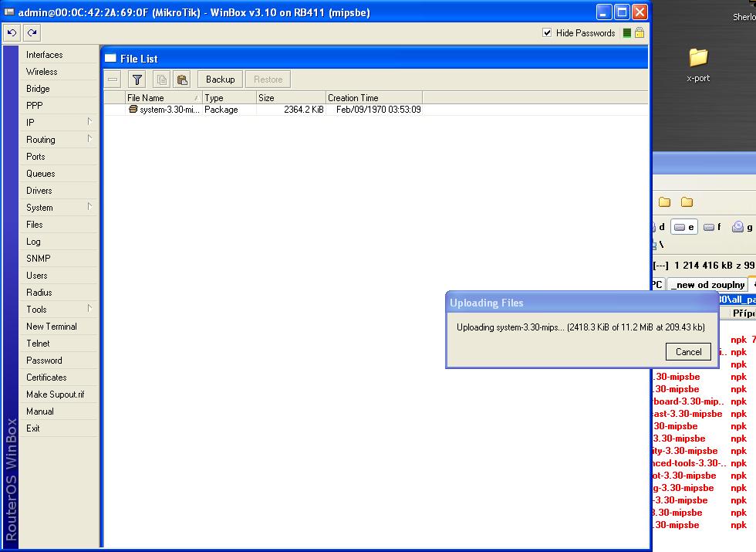Screen dimensions: 756x552
Task: Switch to '_new od zouplny' tab
Action: tap(707, 285)
